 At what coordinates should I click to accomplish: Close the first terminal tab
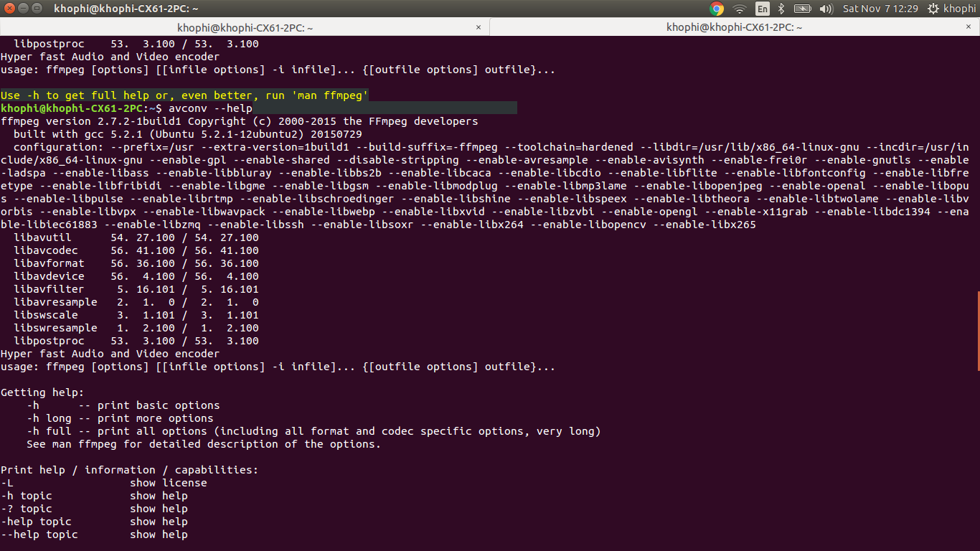click(479, 27)
